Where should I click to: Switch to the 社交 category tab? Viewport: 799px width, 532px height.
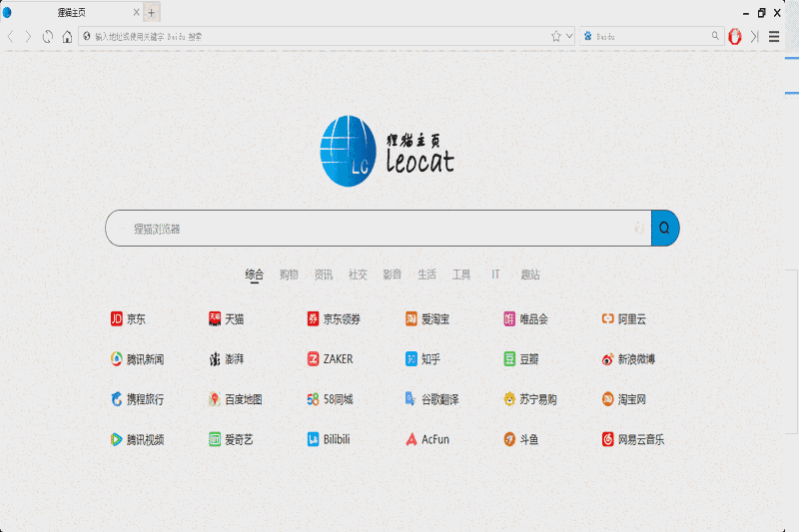coord(358,274)
